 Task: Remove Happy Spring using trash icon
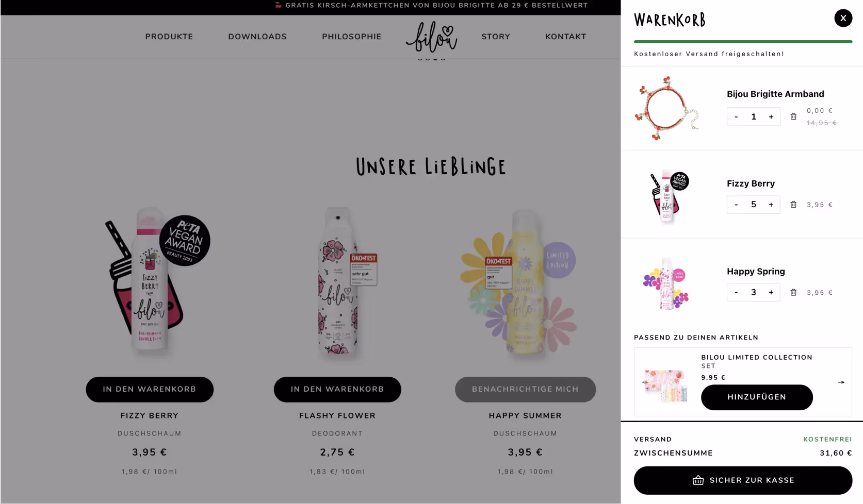coord(793,292)
